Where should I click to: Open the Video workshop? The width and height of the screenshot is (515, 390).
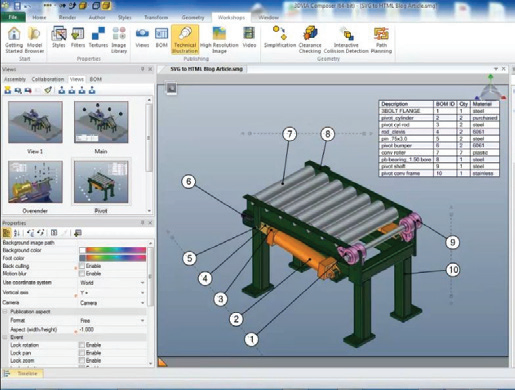pos(249,37)
